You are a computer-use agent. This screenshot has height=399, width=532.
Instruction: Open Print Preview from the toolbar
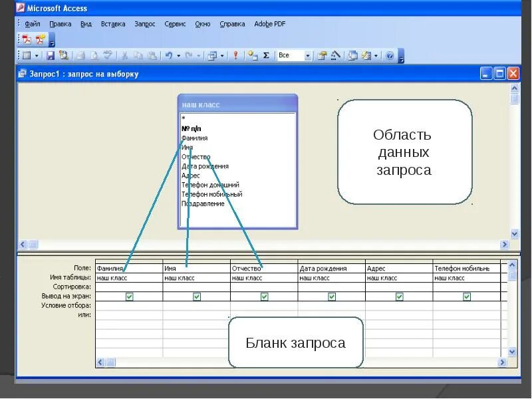(x=94, y=55)
